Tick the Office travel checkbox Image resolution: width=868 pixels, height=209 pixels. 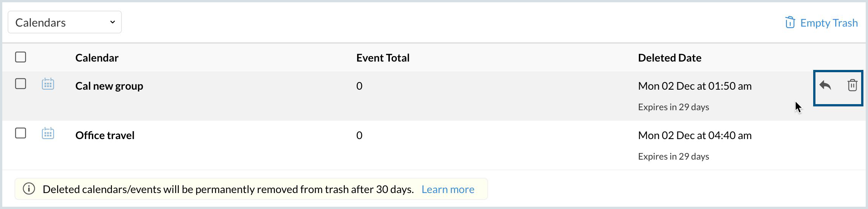[x=21, y=133]
